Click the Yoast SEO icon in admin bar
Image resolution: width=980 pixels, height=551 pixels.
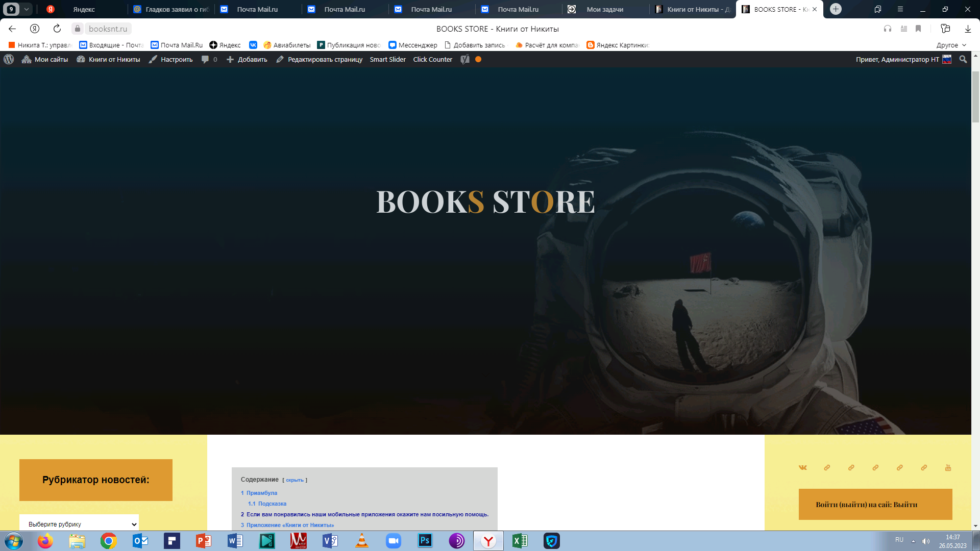point(465,59)
